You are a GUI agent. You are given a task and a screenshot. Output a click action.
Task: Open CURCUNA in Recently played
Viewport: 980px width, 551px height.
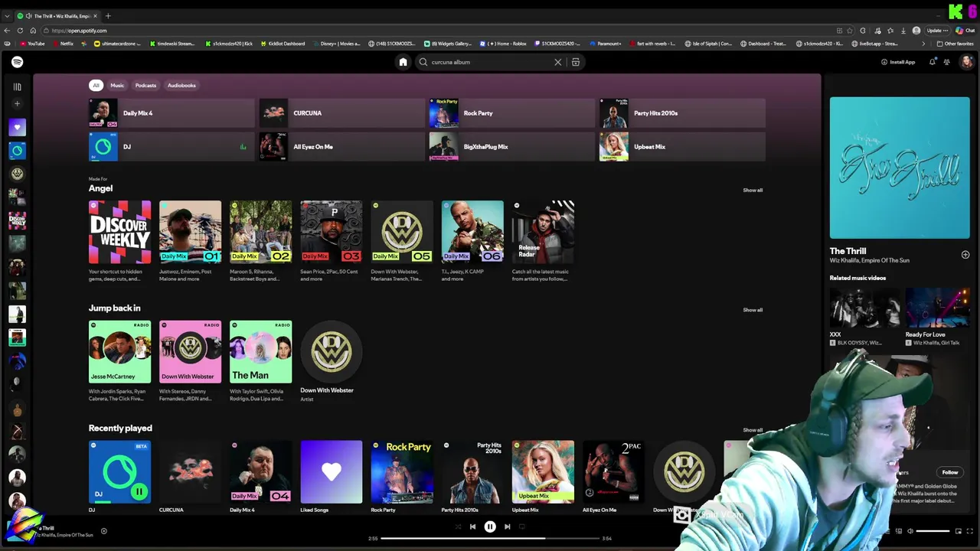(x=190, y=472)
